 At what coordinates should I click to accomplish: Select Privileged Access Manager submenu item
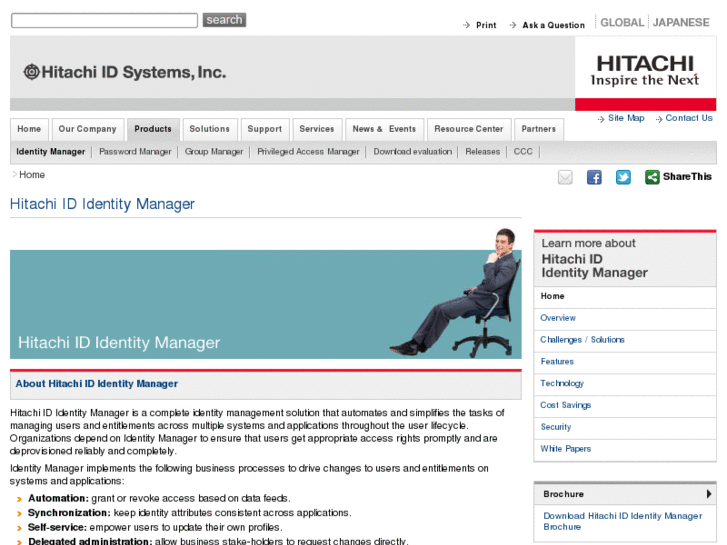coord(308,152)
